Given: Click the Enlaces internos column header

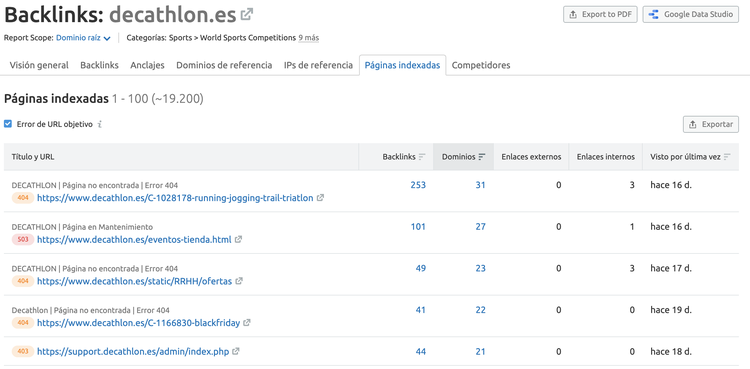Looking at the screenshot, I should pos(606,157).
